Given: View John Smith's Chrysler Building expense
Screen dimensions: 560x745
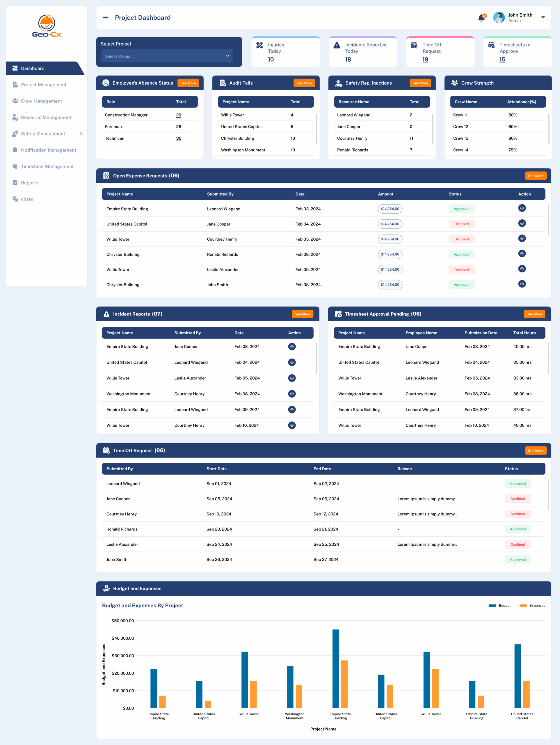Looking at the screenshot, I should (x=522, y=284).
